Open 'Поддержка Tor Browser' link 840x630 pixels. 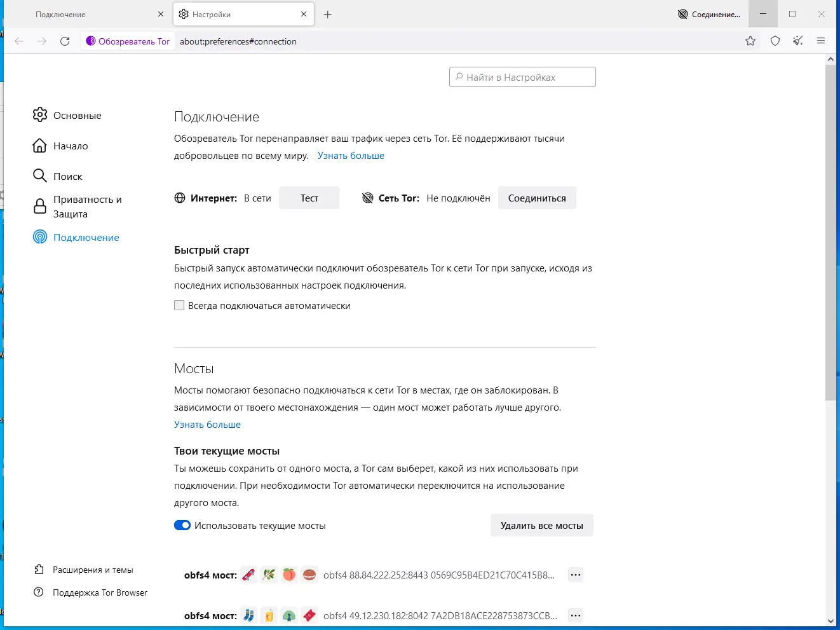(x=91, y=592)
